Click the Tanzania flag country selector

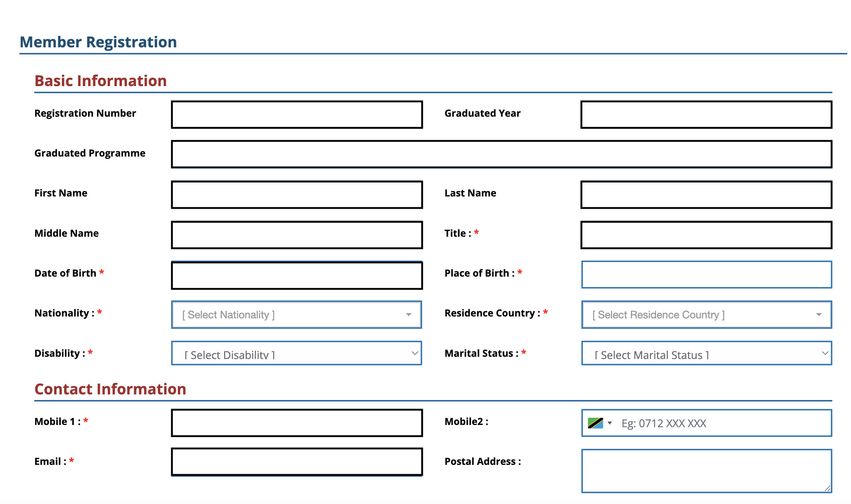[x=596, y=423]
